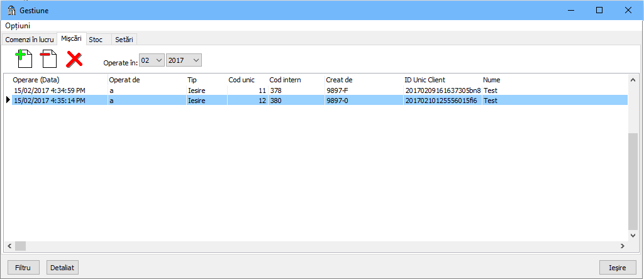Click the horizontal scrollbar left arrow
The image size is (644, 279).
(9, 246)
